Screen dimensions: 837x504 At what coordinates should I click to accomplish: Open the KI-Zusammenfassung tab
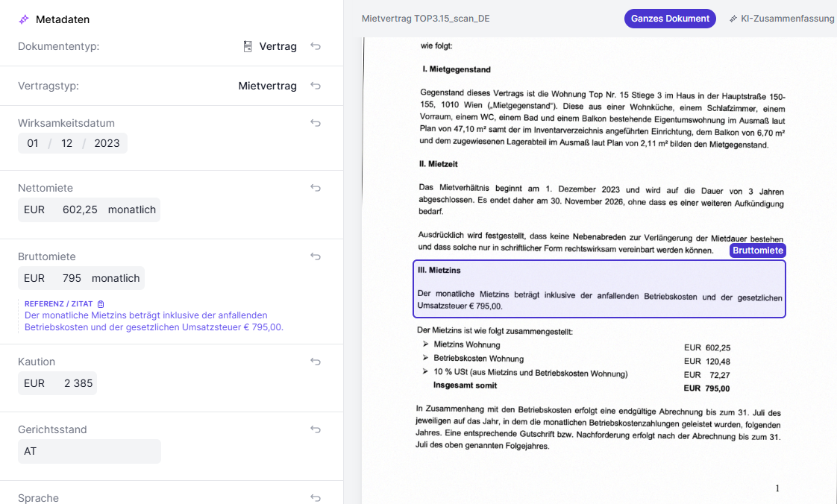click(x=782, y=19)
